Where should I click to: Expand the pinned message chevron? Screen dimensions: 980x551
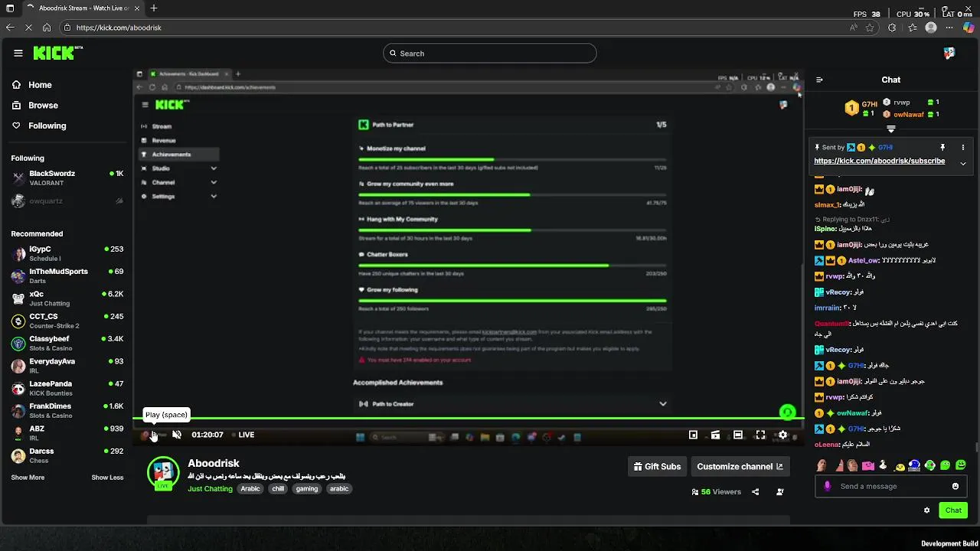[x=963, y=163]
